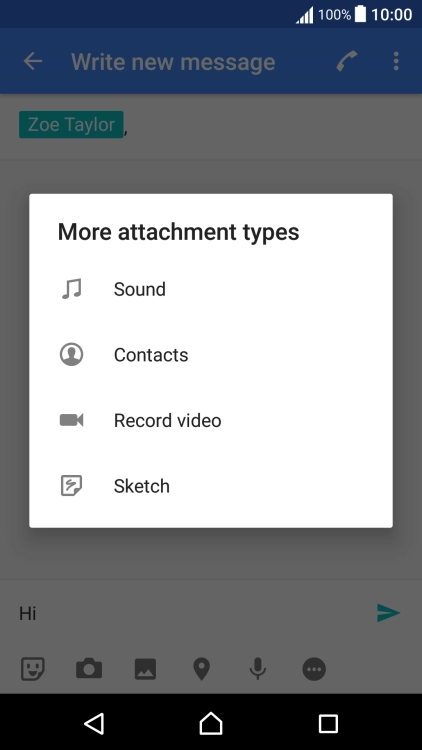Choose Contacts from attachment types
Viewport: 422px width, 750px height.
[x=211, y=355]
